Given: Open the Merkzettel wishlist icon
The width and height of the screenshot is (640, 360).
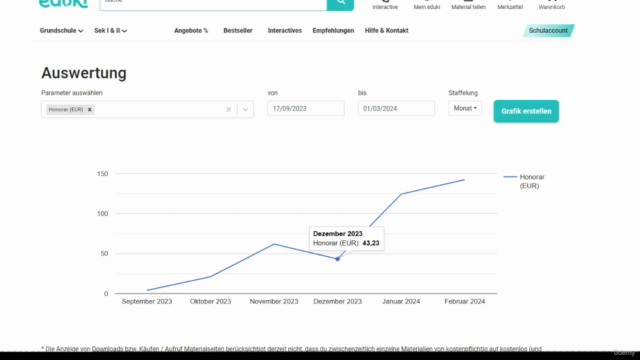Looking at the screenshot, I should point(510,5).
